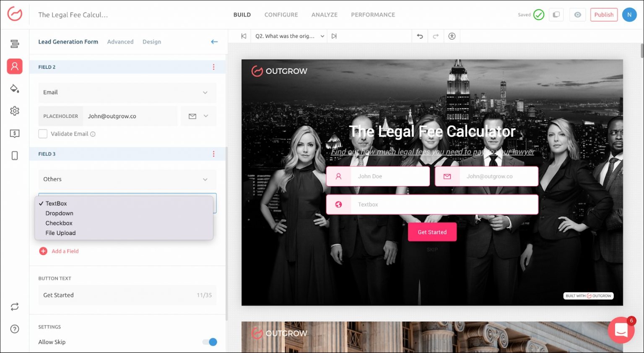Click the undo arrow in toolbar
The height and width of the screenshot is (353, 644).
(x=420, y=36)
